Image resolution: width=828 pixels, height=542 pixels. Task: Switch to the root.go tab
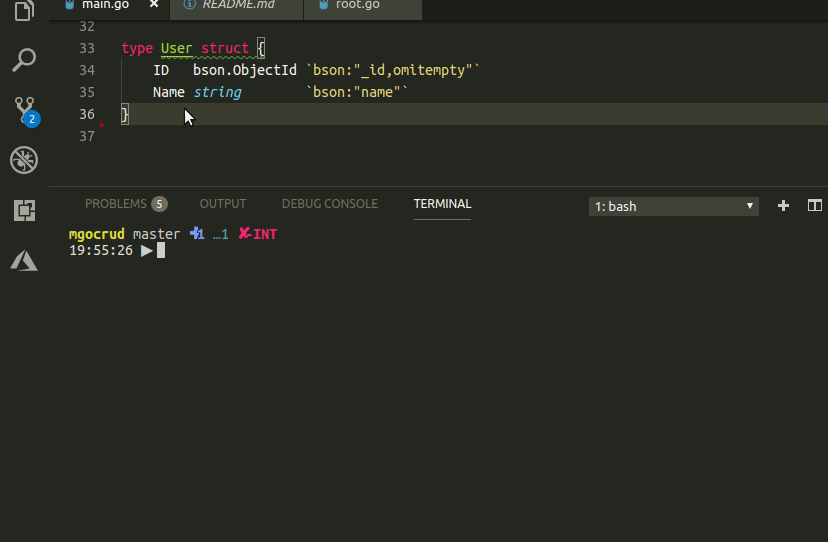(363, 7)
